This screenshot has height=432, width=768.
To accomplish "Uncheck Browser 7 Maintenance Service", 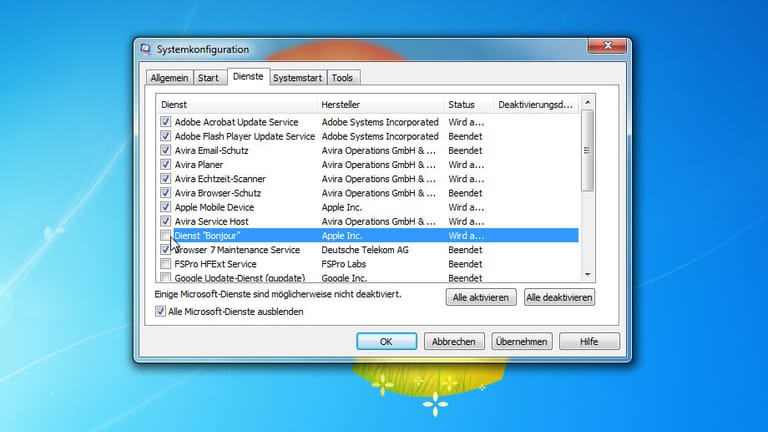I will 166,249.
